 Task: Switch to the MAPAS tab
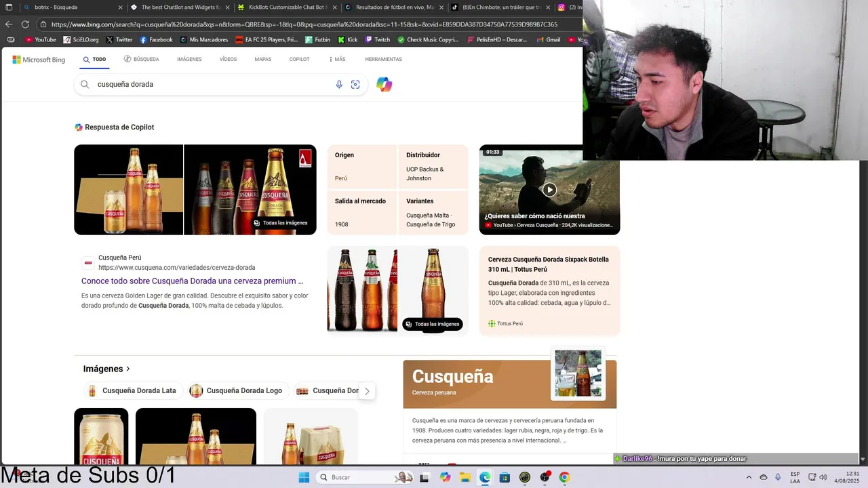click(x=263, y=60)
